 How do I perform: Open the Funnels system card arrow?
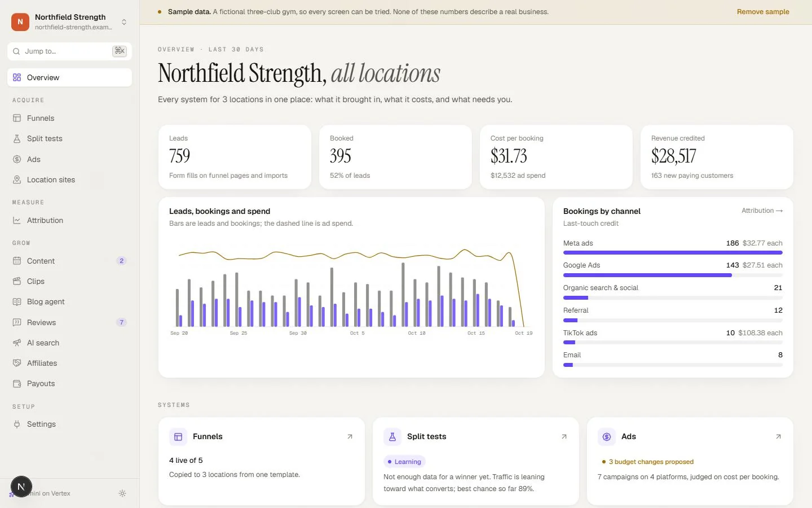[350, 436]
